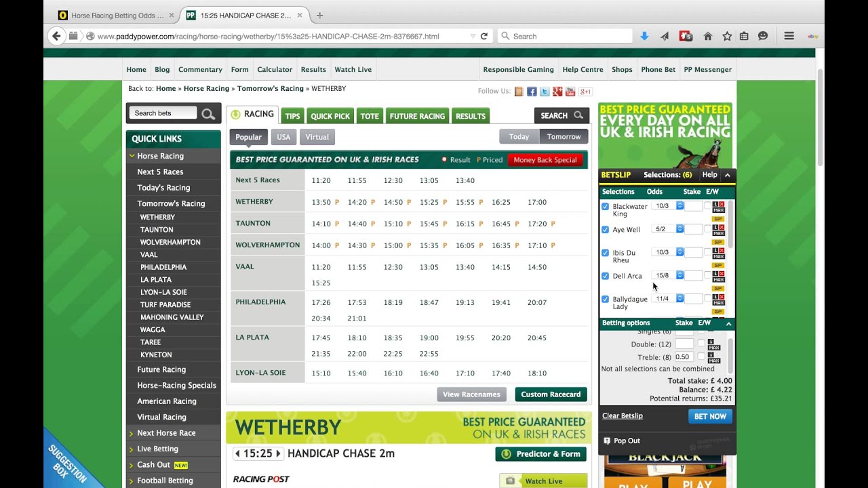Bookmark this page with the star icon
The image size is (868, 488).
[x=727, y=36]
